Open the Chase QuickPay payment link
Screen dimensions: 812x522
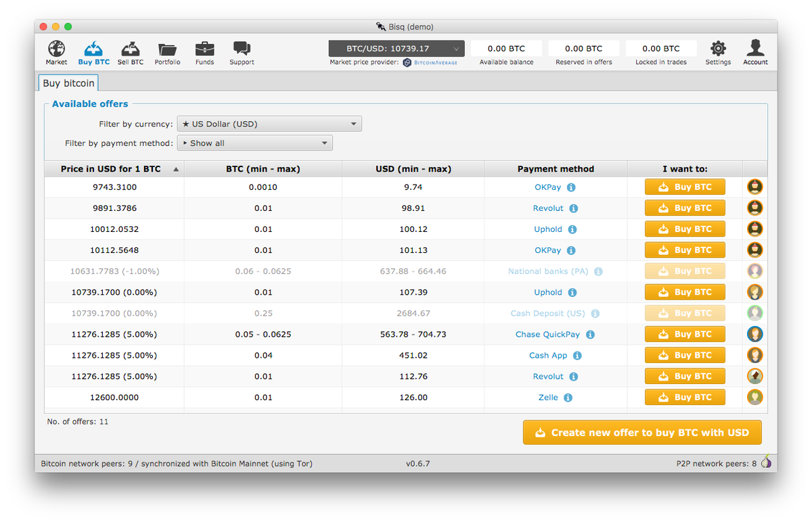[x=547, y=334]
